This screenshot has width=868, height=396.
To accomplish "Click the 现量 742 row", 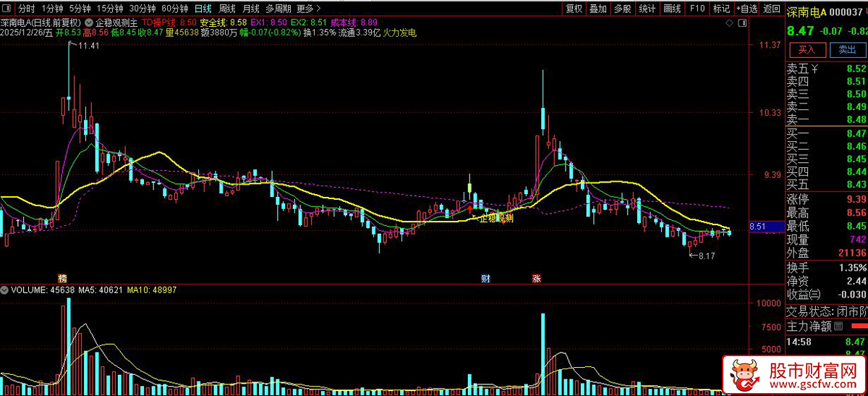I will click(827, 240).
